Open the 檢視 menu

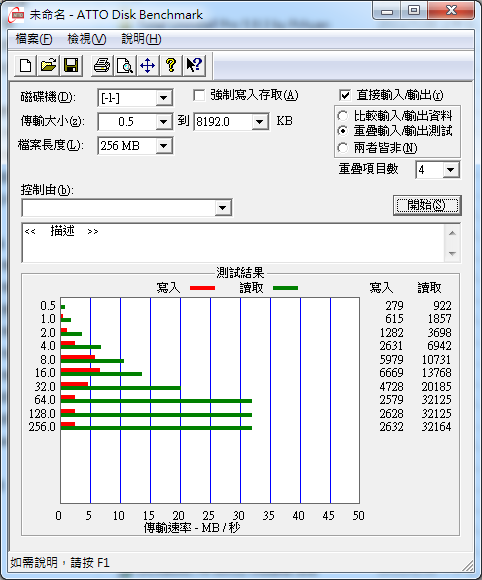coord(87,39)
